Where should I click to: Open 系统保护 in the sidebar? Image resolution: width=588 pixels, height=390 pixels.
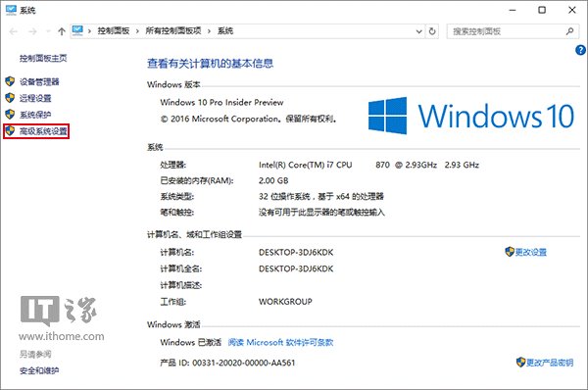[35, 115]
